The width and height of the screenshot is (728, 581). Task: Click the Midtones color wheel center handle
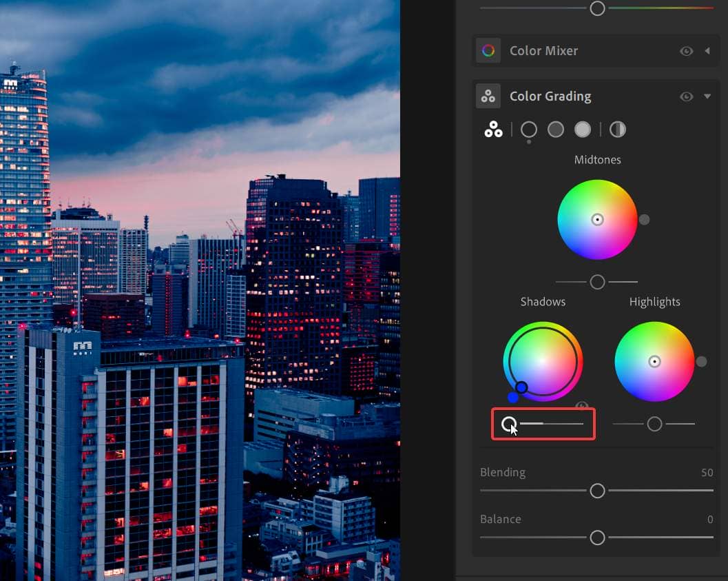[x=598, y=220]
